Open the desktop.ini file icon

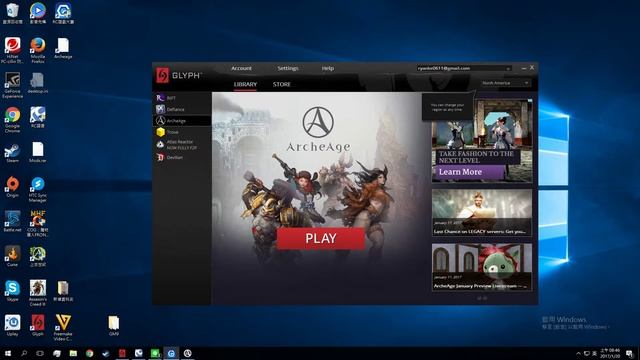38,83
